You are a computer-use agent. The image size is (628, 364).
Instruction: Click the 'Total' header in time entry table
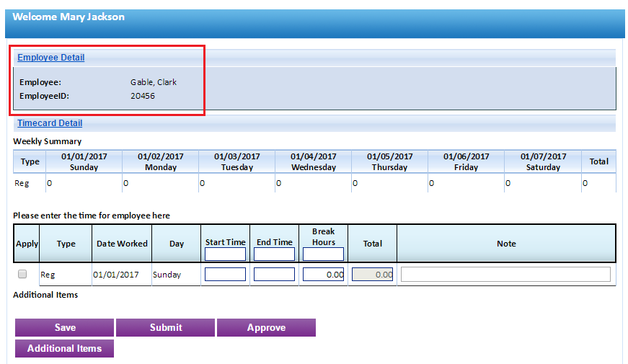click(x=373, y=244)
